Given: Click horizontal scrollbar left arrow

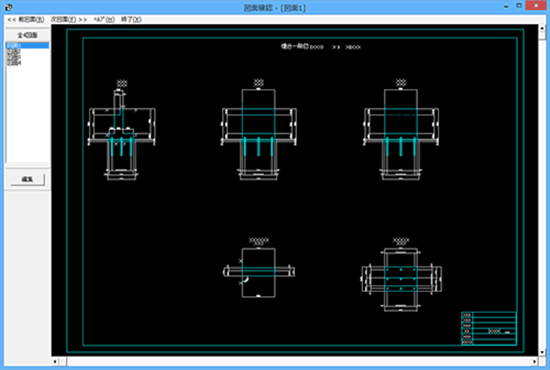Looking at the screenshot, I should point(55,361).
